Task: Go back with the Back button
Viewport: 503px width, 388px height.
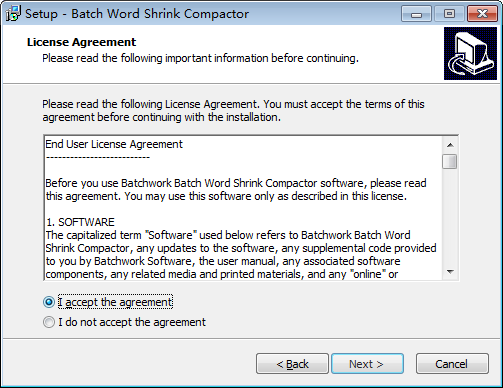Action: [x=292, y=364]
